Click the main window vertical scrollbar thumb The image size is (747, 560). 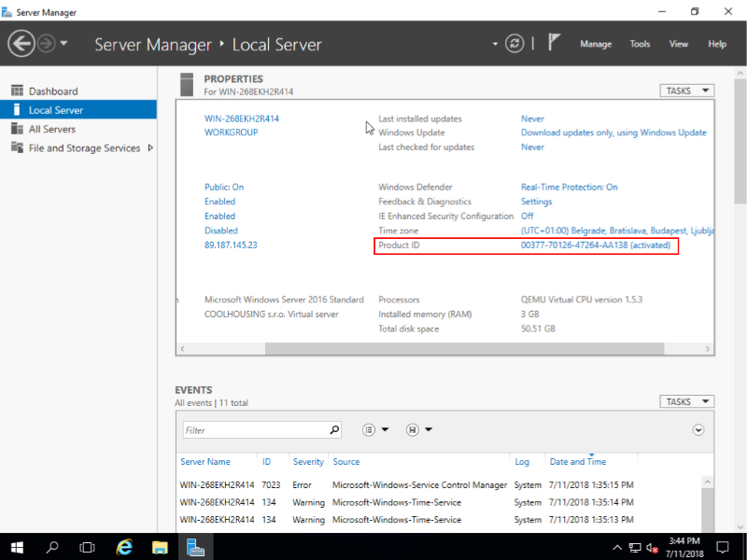740,142
